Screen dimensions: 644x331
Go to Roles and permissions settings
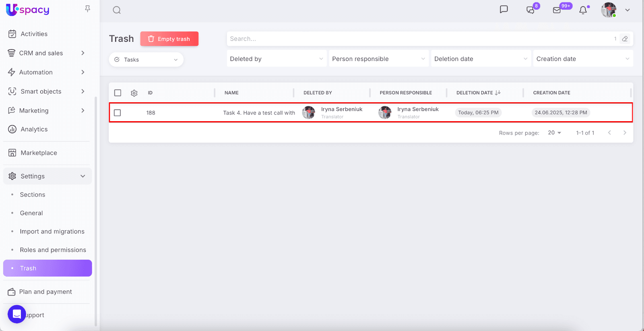pyautogui.click(x=53, y=250)
